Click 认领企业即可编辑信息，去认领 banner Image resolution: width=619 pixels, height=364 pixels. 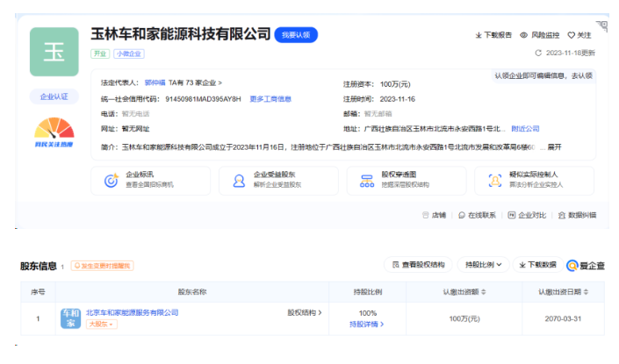click(x=543, y=75)
